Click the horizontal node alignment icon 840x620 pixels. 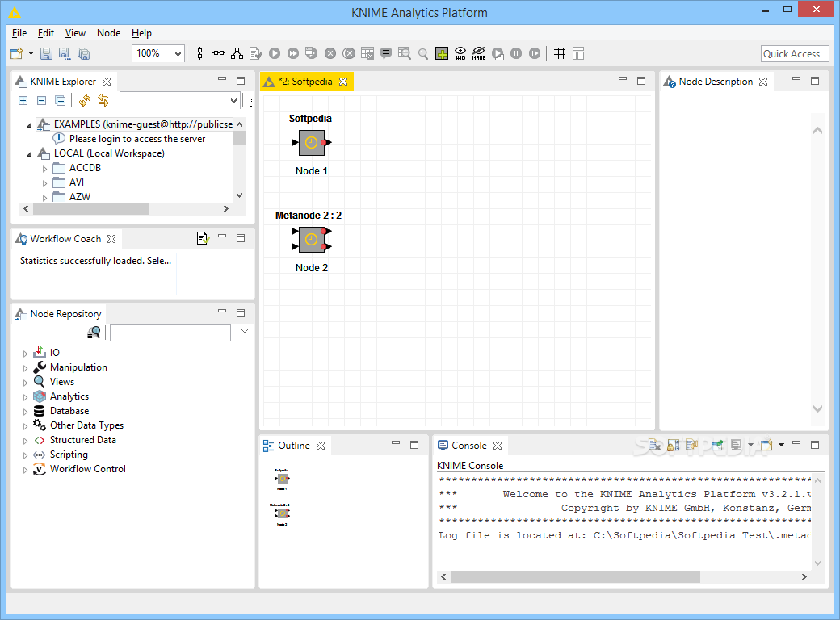point(219,53)
